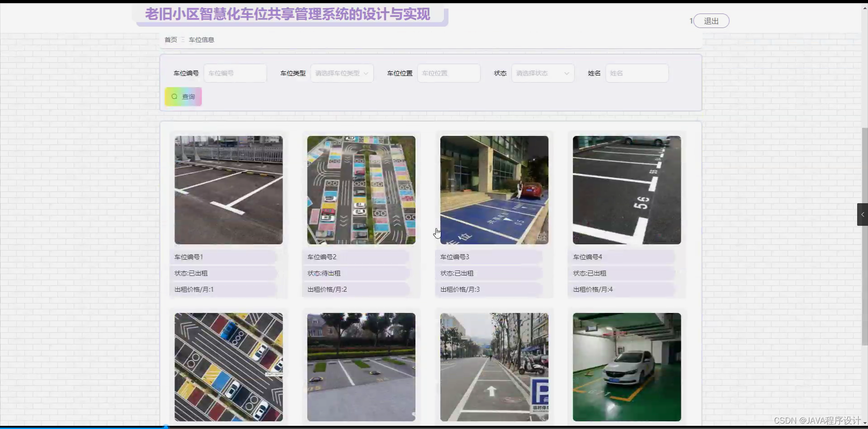Go to 首页 in the breadcrumb

tap(170, 40)
